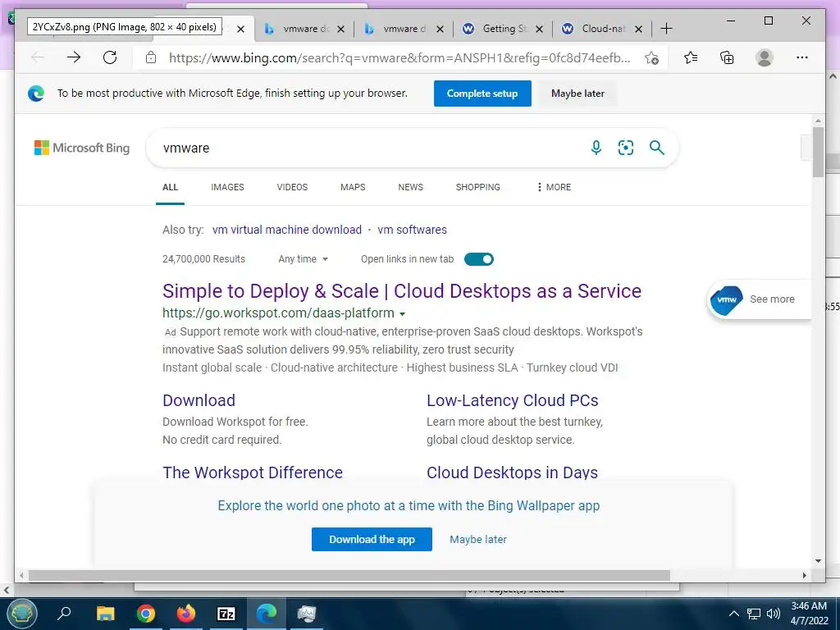The height and width of the screenshot is (630, 840).
Task: Expand the Any time filter
Action: point(303,259)
